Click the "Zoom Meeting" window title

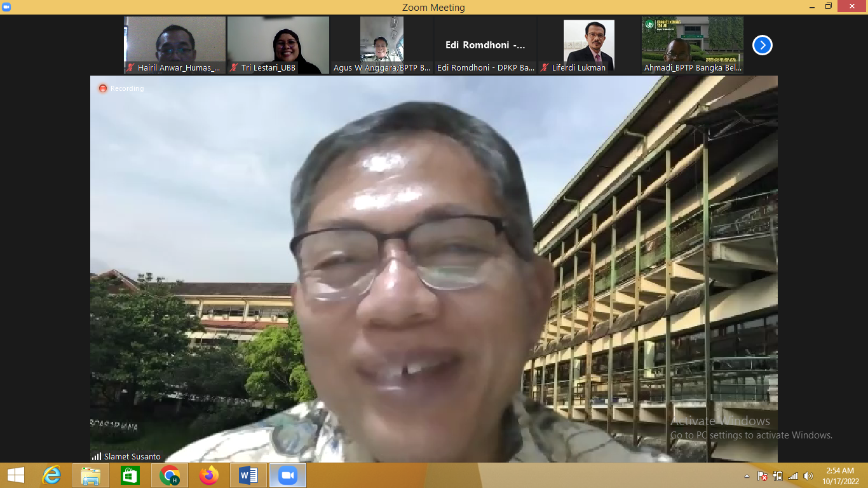click(x=433, y=8)
